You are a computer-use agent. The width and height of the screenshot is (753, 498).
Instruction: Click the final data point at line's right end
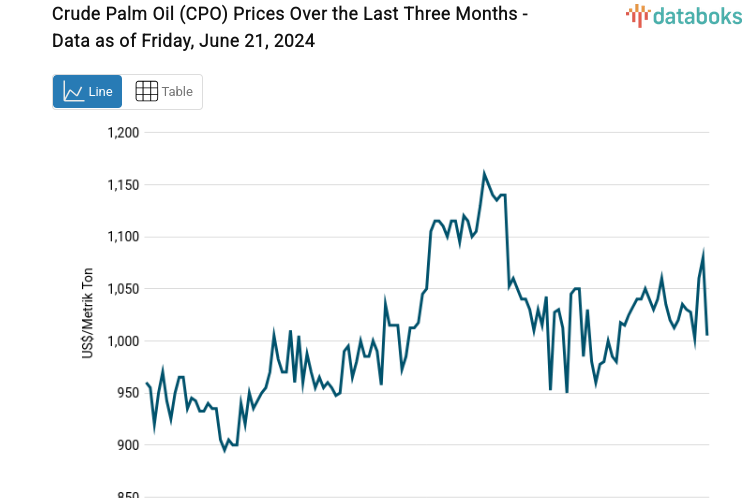pyautogui.click(x=707, y=334)
